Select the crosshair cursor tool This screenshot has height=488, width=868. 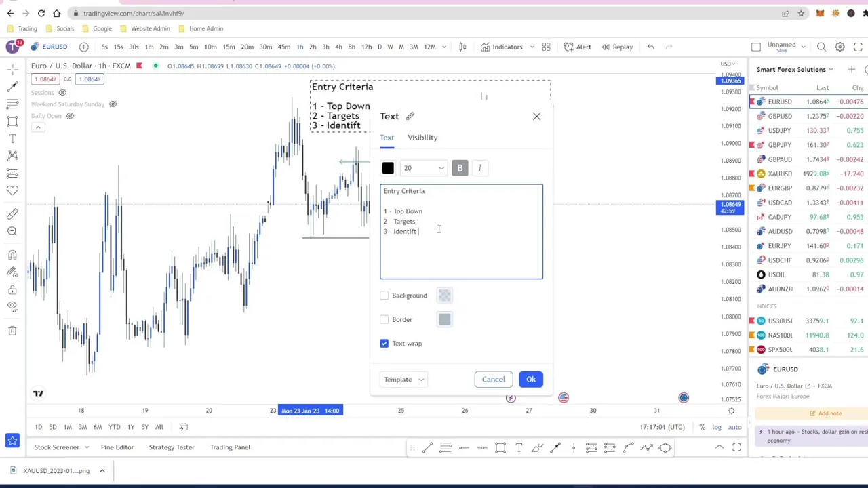click(12, 70)
